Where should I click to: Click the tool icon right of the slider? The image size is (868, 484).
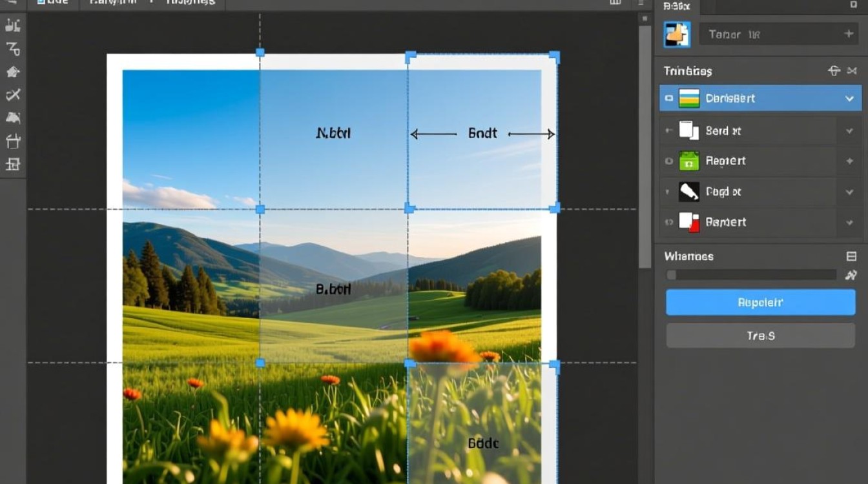click(851, 275)
